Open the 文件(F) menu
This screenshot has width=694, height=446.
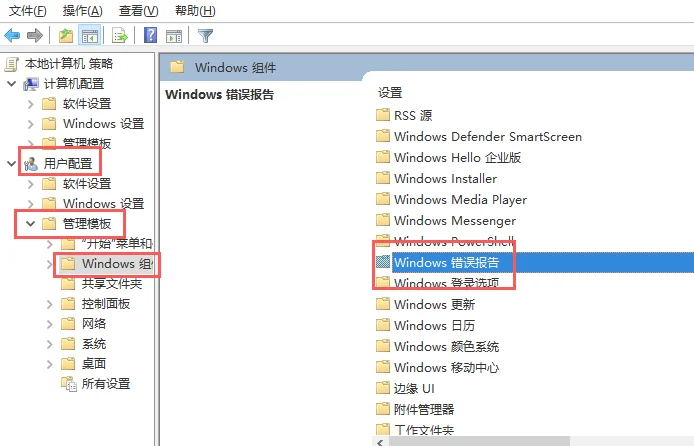click(27, 11)
